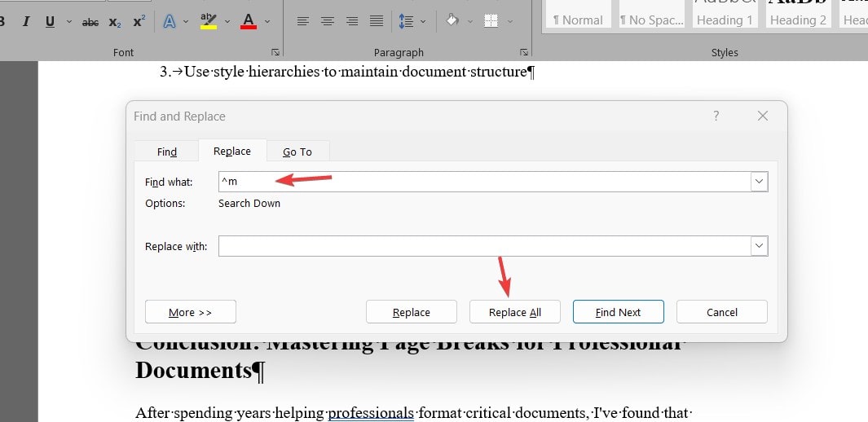
Task: Close the Find and Replace dialog
Action: [x=763, y=116]
